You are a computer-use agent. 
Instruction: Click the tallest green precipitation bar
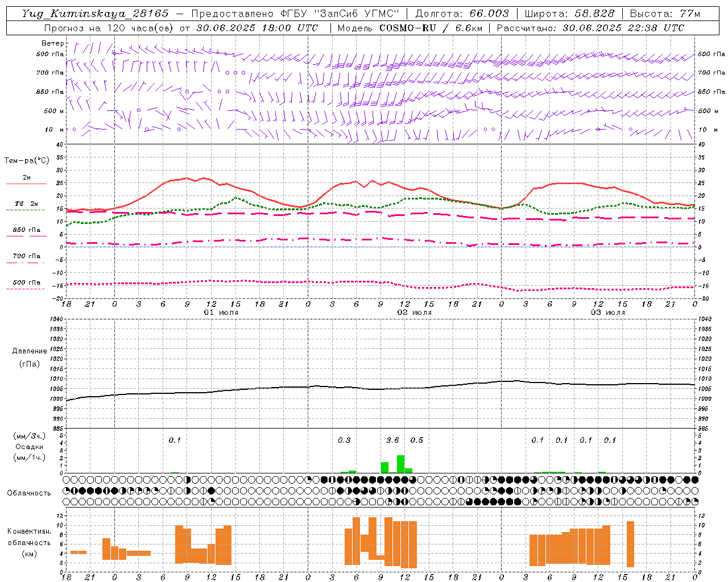pyautogui.click(x=401, y=464)
